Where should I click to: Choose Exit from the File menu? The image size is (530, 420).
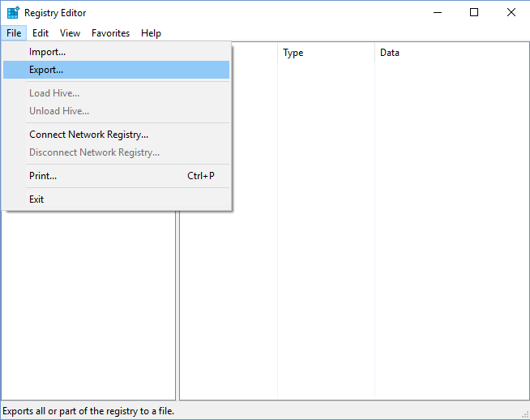click(x=116, y=199)
